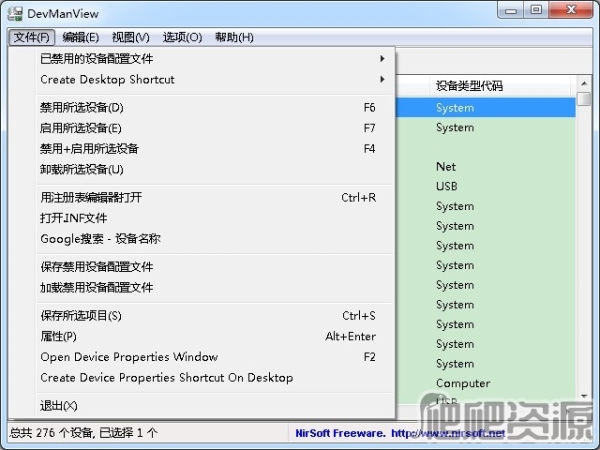Viewport: 600px width, 450px height.
Task: Click the DevManView app icon in title bar
Action: click(x=15, y=11)
